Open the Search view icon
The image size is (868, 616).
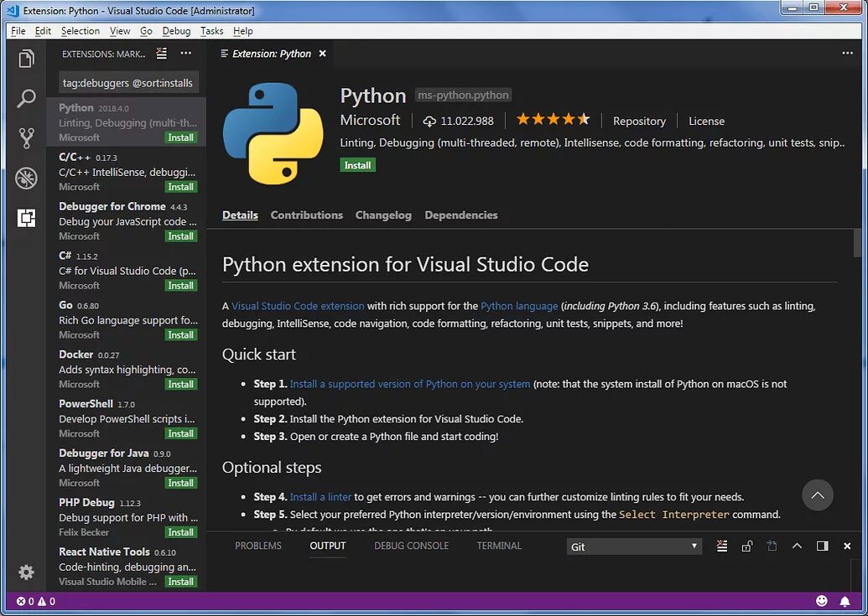coord(26,99)
